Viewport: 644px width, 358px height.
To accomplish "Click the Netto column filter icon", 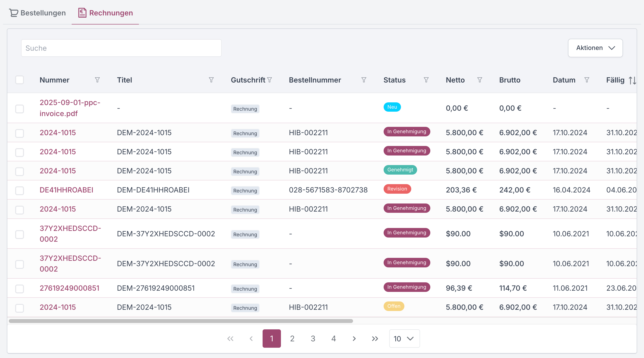I will (479, 80).
